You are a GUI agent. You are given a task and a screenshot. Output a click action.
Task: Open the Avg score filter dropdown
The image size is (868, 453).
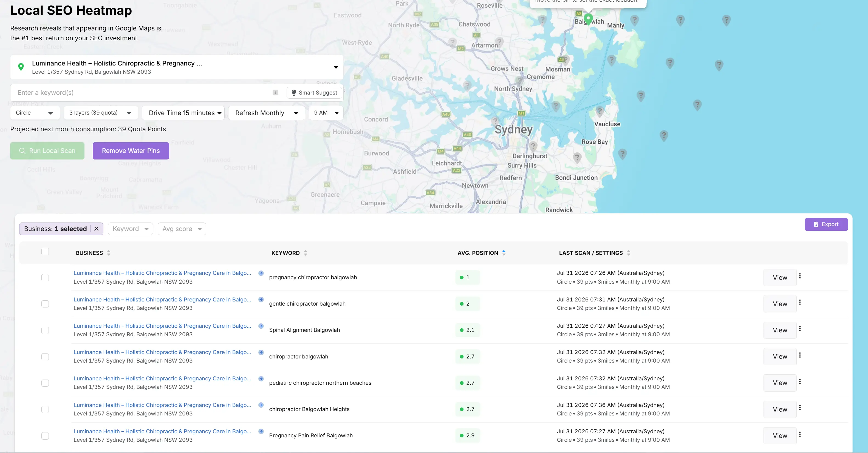coord(182,229)
